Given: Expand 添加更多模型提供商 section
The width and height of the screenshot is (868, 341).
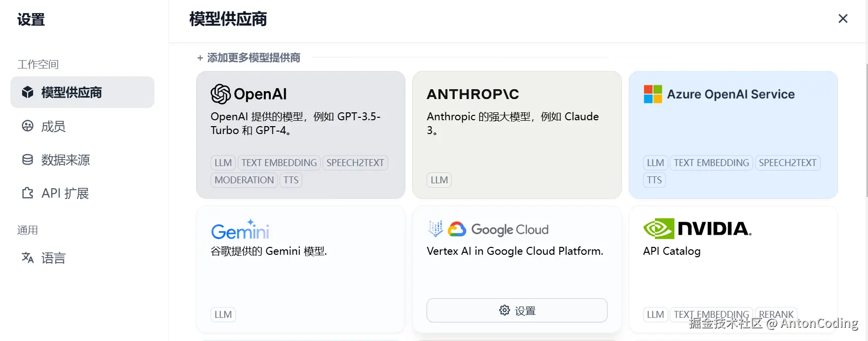Looking at the screenshot, I should (x=249, y=58).
